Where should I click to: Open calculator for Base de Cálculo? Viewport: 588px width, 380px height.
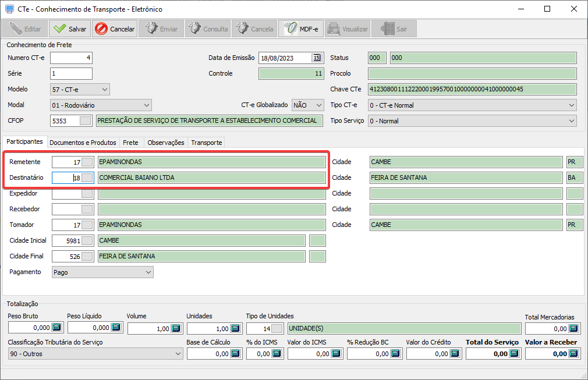[x=235, y=353]
